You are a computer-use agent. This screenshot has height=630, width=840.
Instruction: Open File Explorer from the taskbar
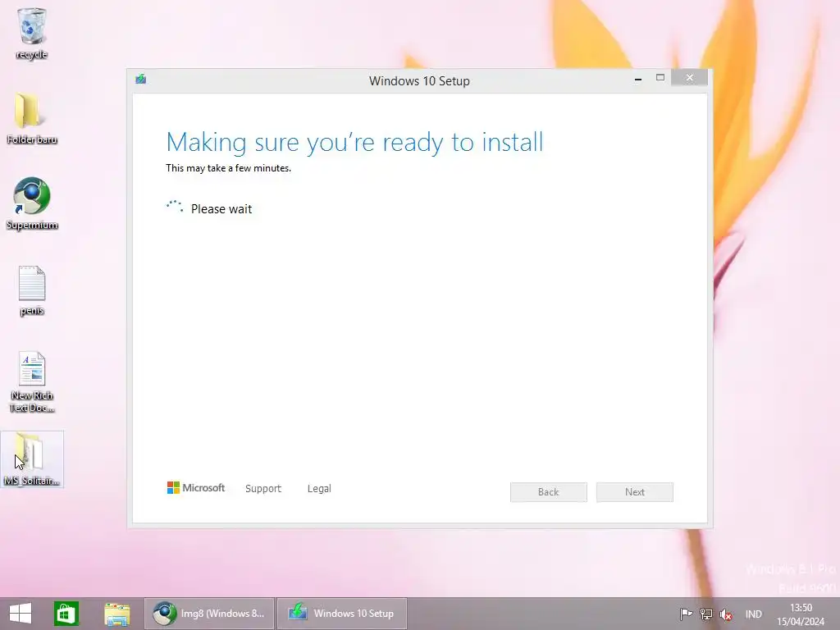click(x=116, y=614)
